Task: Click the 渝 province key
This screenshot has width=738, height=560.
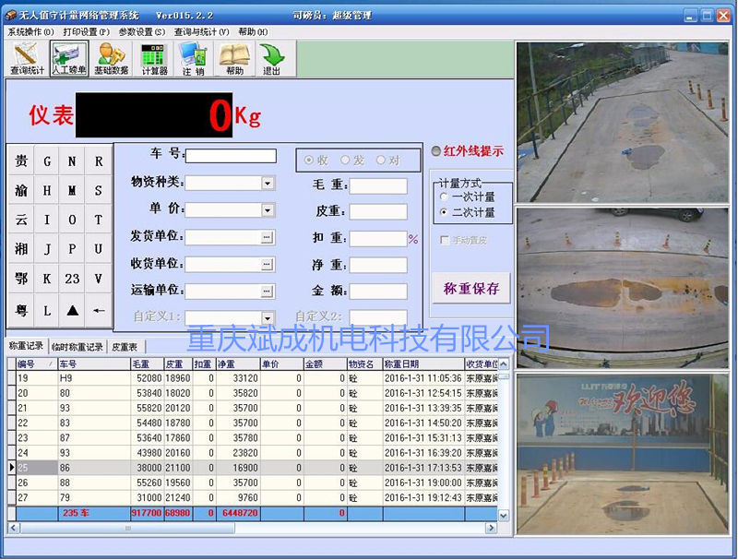Action: (21, 191)
